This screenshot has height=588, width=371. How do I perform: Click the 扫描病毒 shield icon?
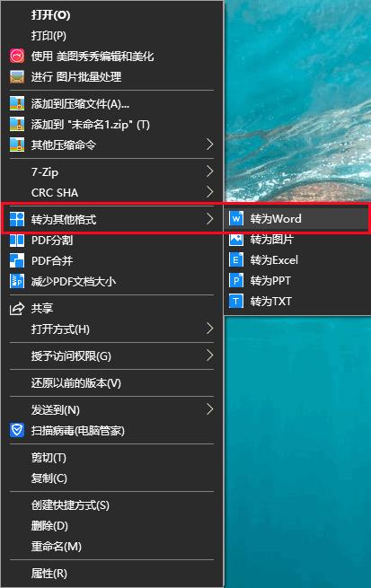(17, 430)
